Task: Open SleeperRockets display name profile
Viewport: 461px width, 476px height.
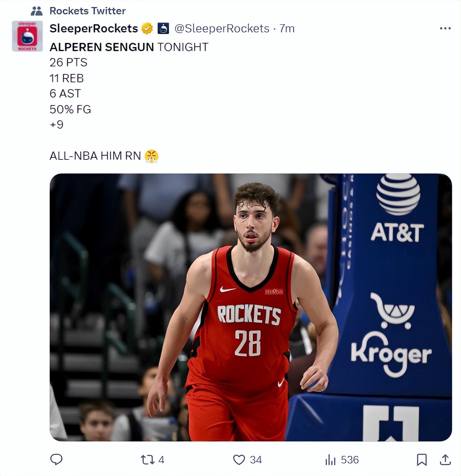Action: point(94,28)
